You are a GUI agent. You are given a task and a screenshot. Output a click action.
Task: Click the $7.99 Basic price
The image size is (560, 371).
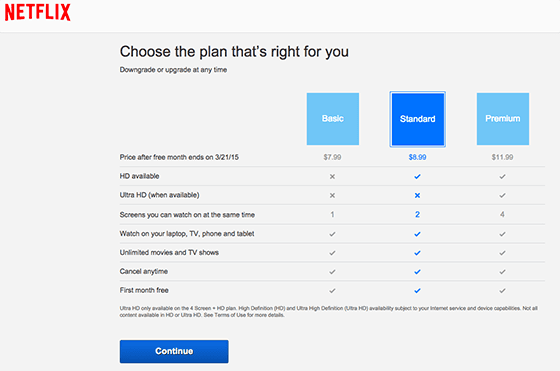tap(332, 157)
